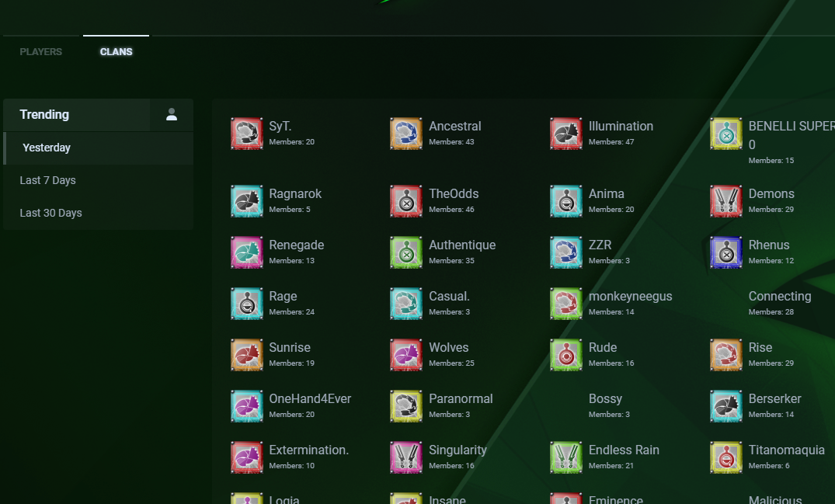
Task: Click the Illumination clan emblem icon
Action: 566,134
